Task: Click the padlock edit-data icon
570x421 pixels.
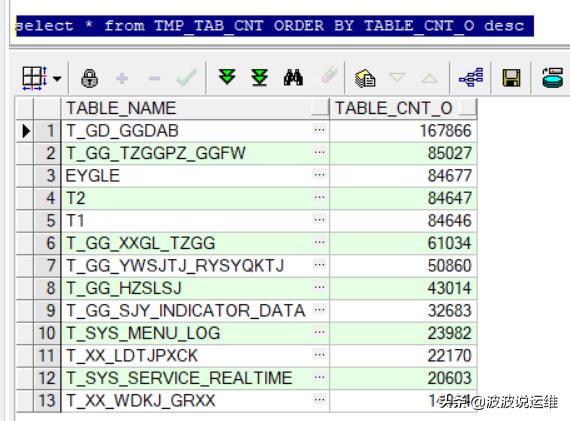Action: 89,78
